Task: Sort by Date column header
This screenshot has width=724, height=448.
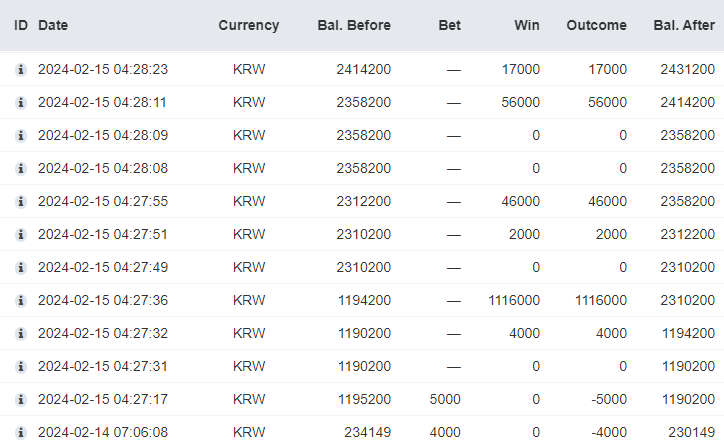Action: pyautogui.click(x=53, y=25)
